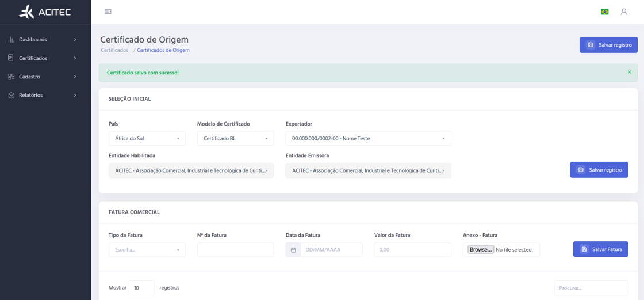
Task: Open the País dropdown
Action: 147,139
